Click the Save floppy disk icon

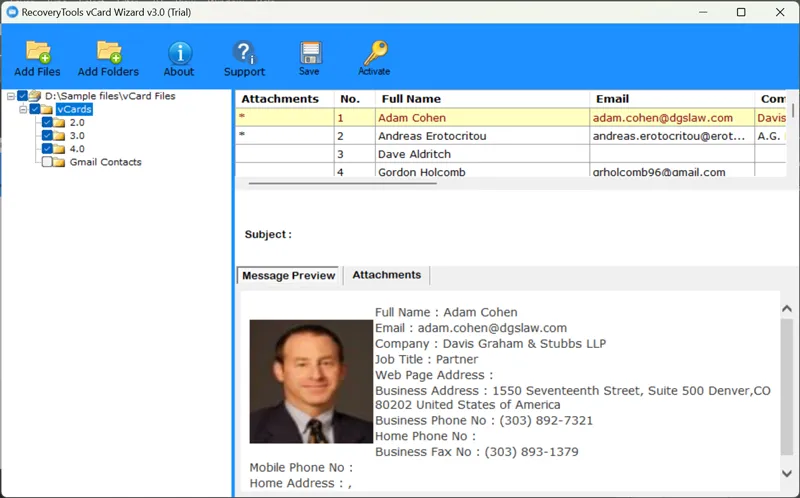309,53
